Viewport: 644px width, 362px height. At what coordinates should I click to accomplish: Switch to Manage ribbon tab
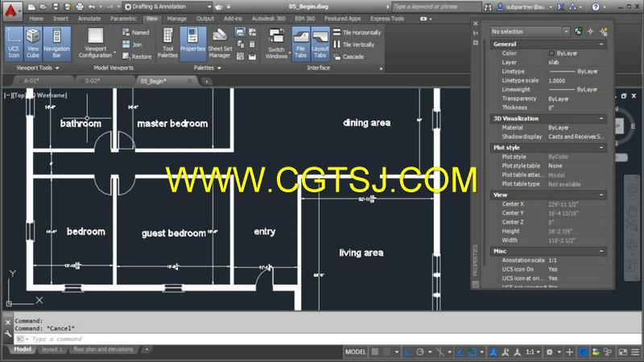[176, 19]
